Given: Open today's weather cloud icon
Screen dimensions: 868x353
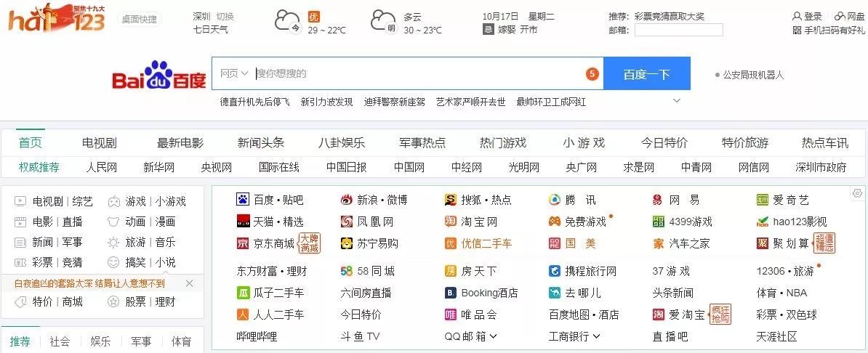Looking at the screenshot, I should pos(289,22).
